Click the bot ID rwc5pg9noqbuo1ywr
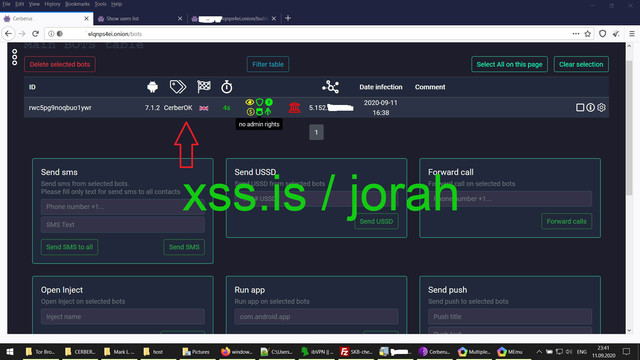Screen dimensions: 640x360 tap(60, 108)
